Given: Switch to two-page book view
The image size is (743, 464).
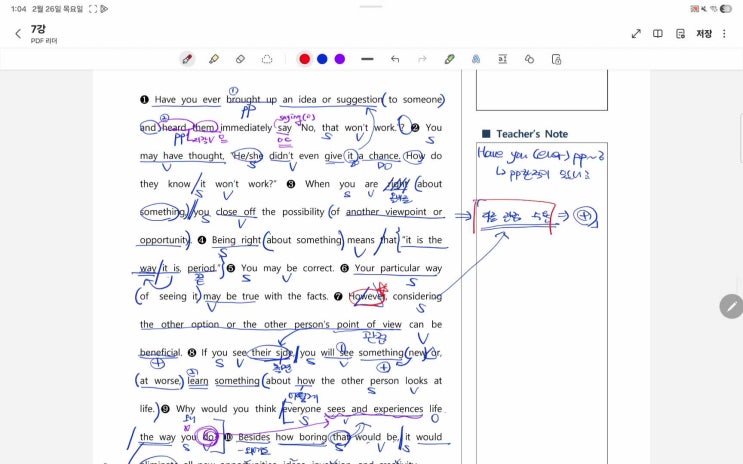Looking at the screenshot, I should point(658,33).
